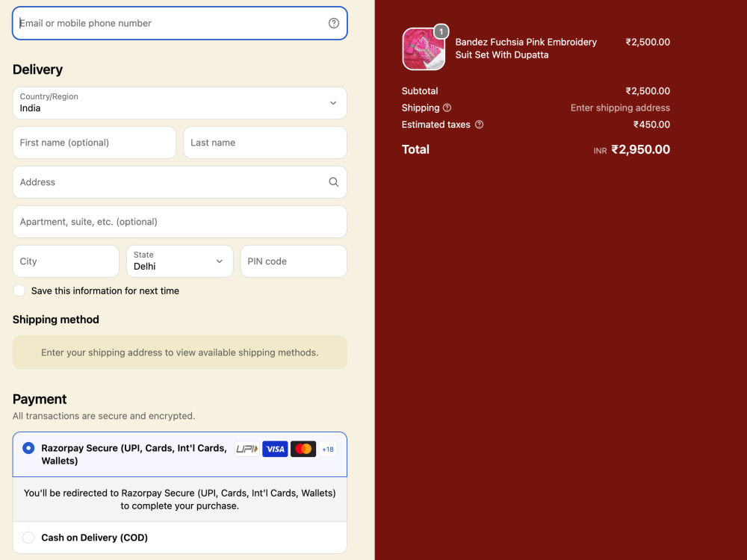This screenshot has width=747, height=560.
Task: Click the search icon in Address field
Action: coord(333,182)
